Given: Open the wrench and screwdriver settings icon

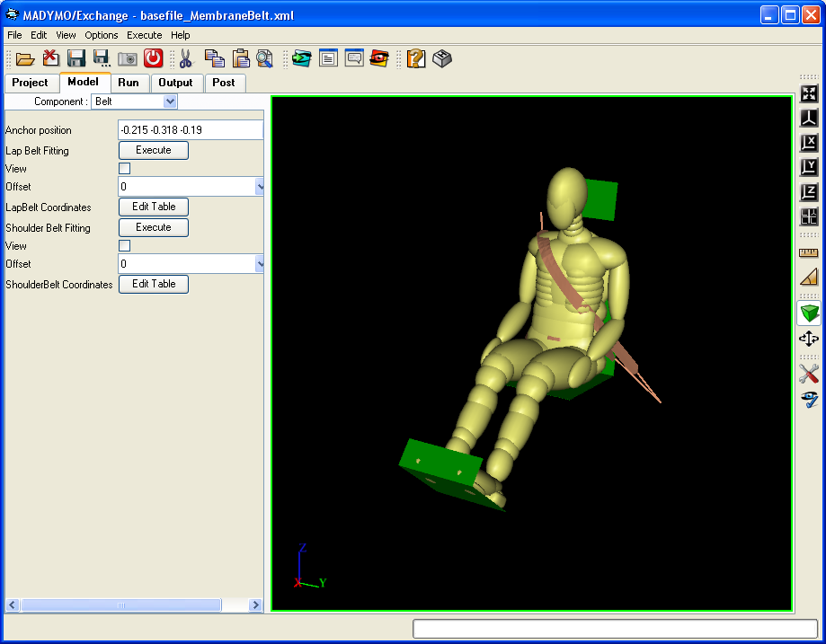Looking at the screenshot, I should (809, 374).
